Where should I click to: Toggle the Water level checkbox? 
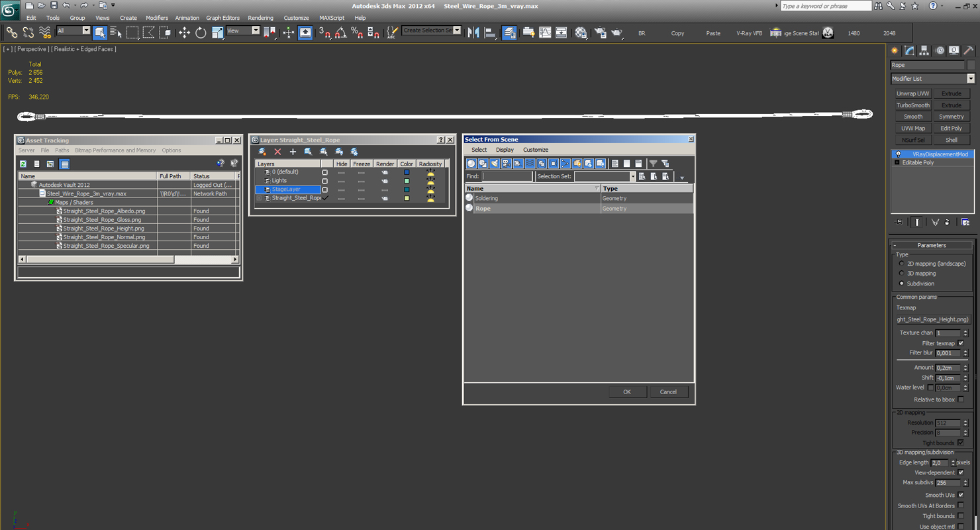point(931,388)
